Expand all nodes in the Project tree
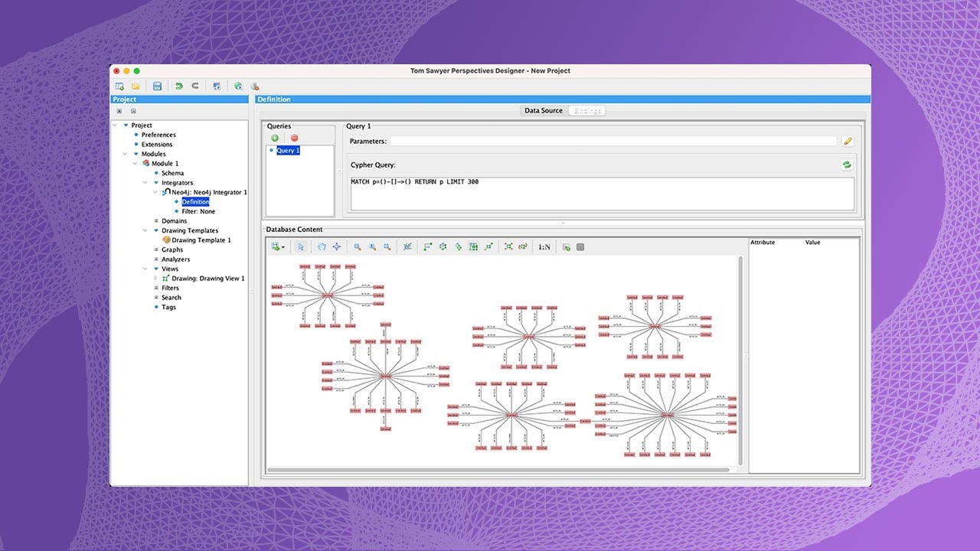Viewport: 980px width, 551px height. pos(119,111)
